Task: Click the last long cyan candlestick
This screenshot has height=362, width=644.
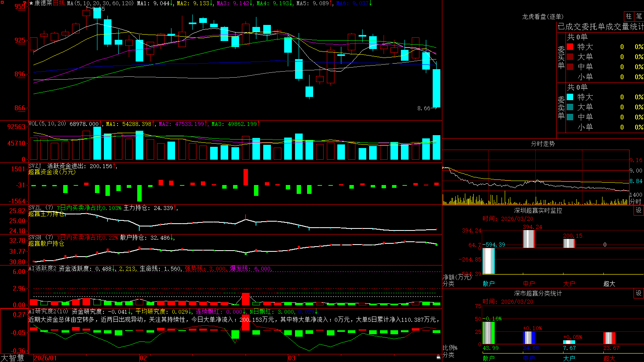Action: point(436,88)
